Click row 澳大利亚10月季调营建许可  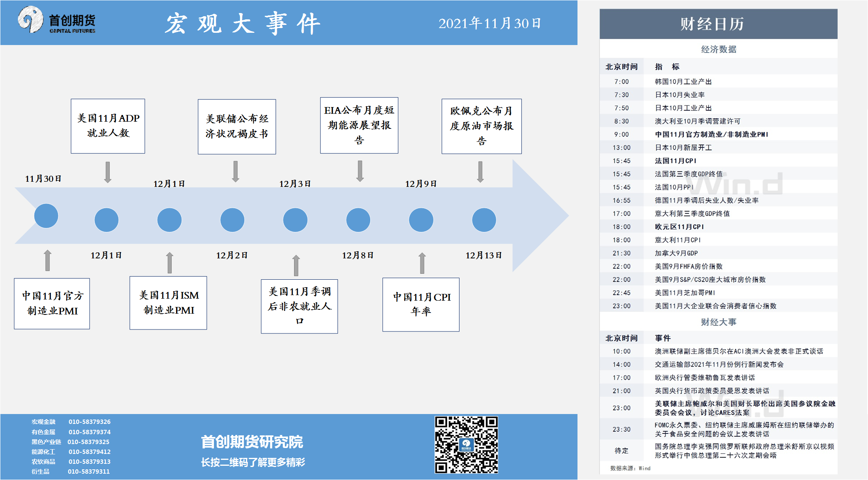(718, 121)
